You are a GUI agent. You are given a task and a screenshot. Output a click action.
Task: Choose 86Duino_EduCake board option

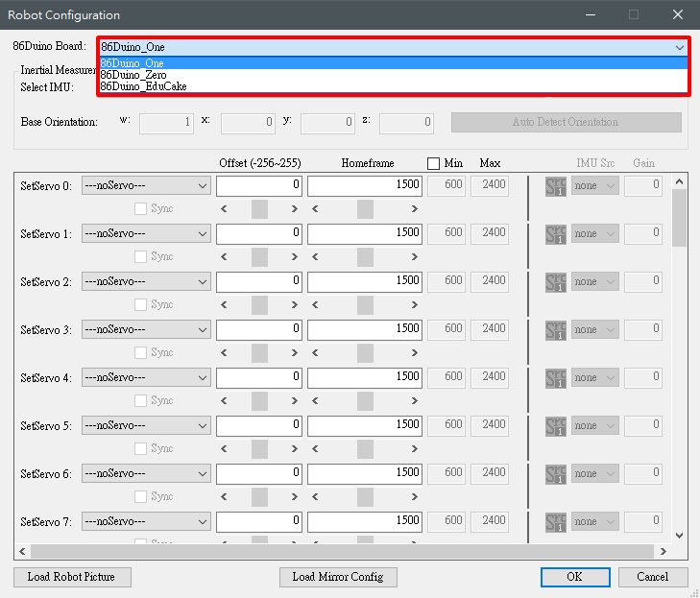143,86
